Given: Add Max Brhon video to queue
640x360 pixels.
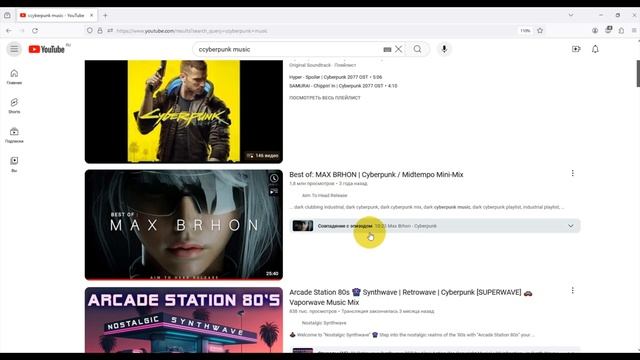Looking at the screenshot, I should click(274, 191).
